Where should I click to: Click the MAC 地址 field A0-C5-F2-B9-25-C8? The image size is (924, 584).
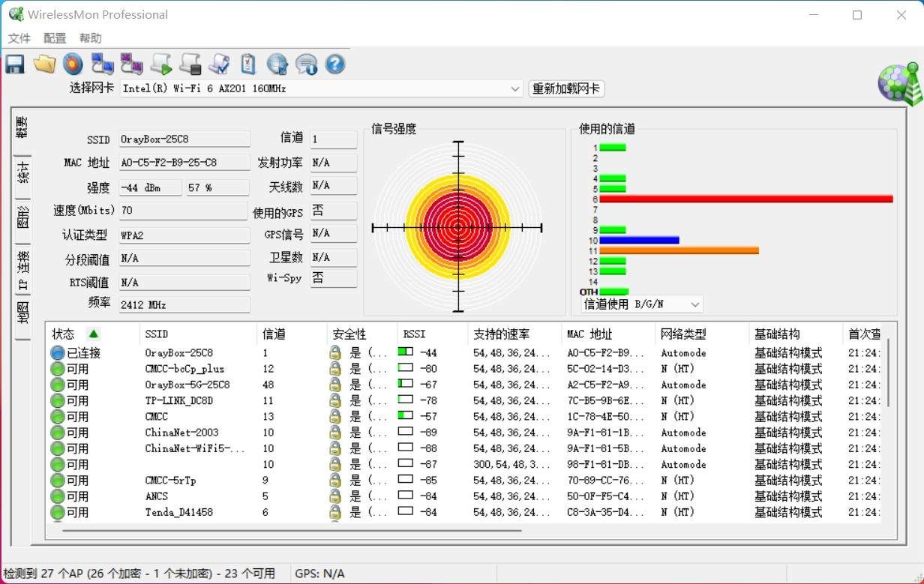pos(184,163)
